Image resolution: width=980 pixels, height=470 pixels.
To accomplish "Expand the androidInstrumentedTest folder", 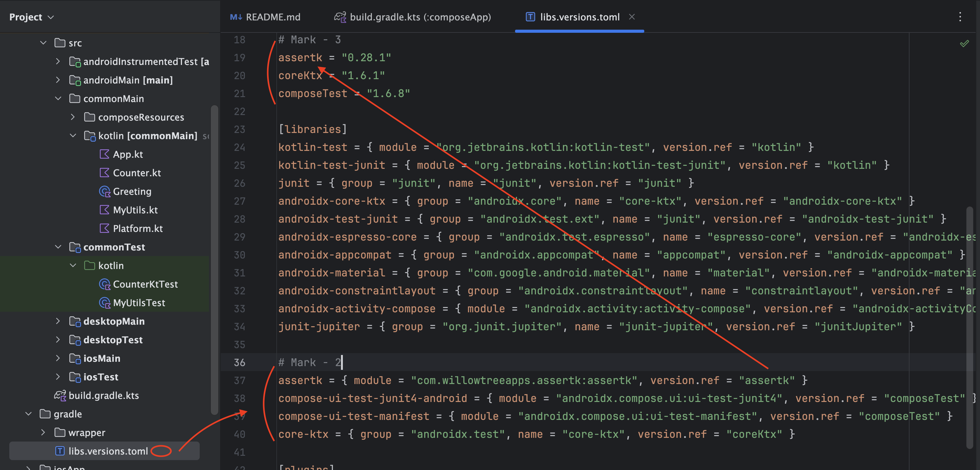I will (58, 61).
